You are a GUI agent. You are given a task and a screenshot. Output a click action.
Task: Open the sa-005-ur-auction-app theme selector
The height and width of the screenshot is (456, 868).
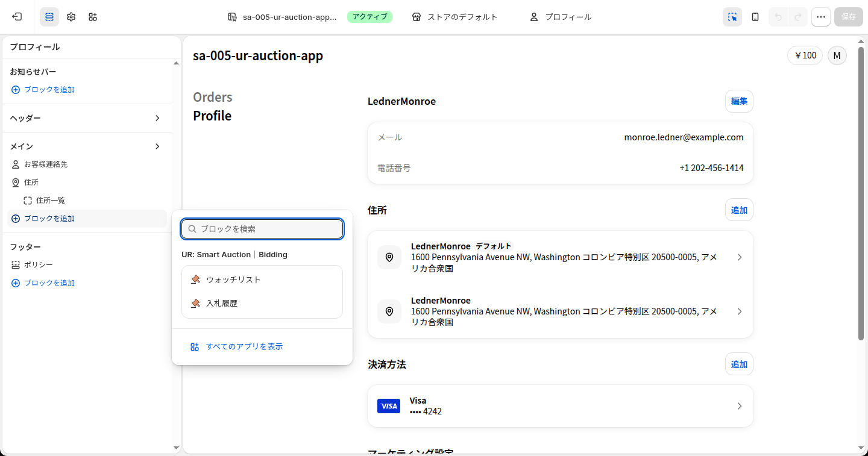pyautogui.click(x=282, y=17)
